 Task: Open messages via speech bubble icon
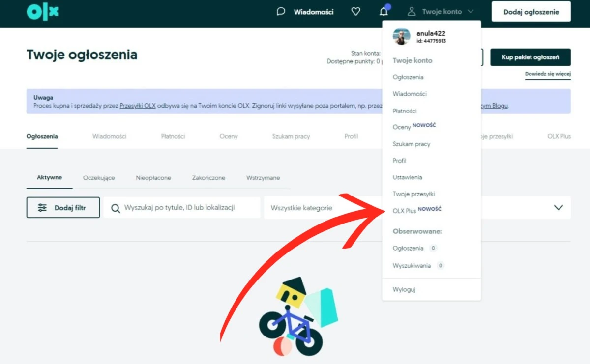pyautogui.click(x=281, y=12)
